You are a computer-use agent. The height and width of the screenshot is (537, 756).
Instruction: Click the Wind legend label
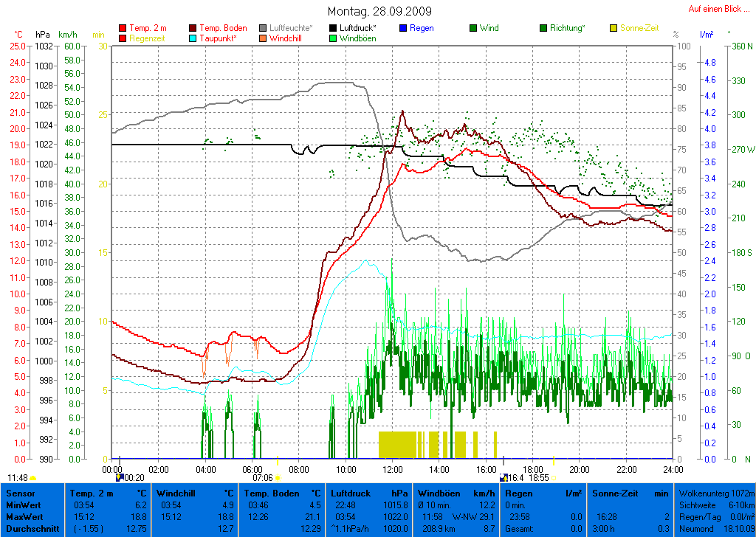[x=489, y=28]
